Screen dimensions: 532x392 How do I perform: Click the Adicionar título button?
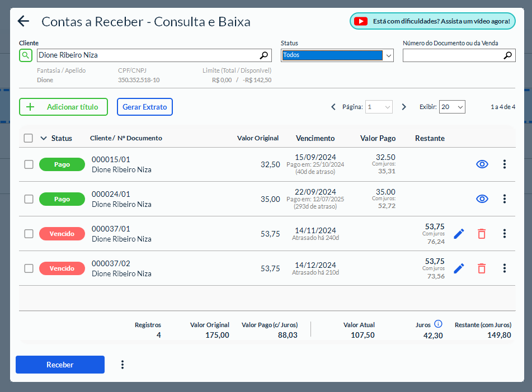63,107
